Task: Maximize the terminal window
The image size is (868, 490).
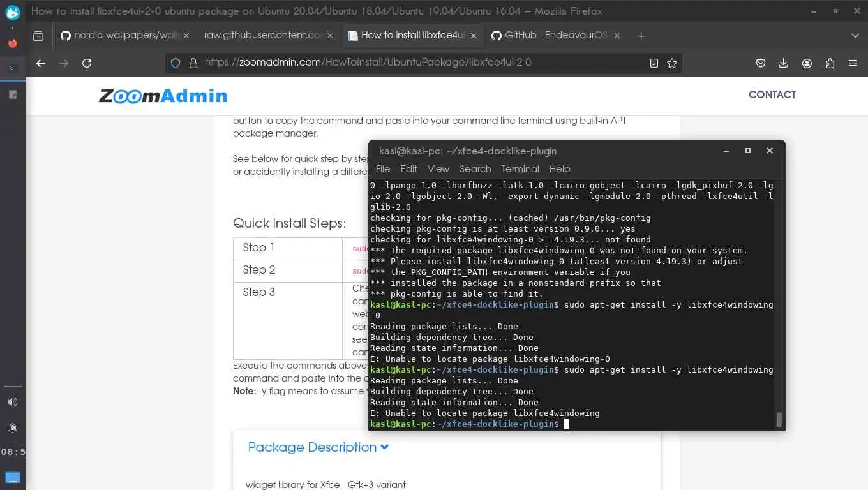Action: click(748, 151)
